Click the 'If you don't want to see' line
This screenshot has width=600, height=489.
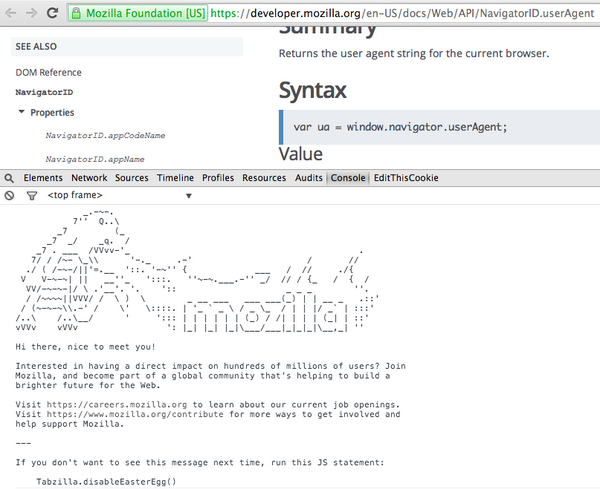[x=200, y=463]
